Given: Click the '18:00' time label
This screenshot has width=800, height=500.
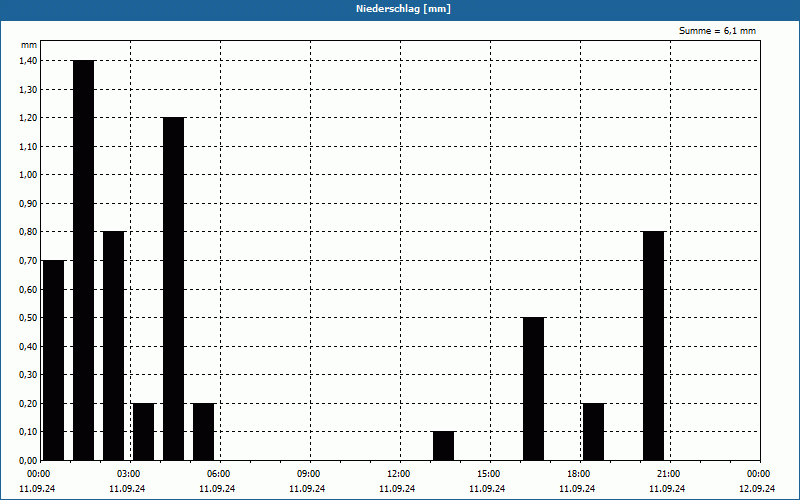Looking at the screenshot, I should click(x=579, y=474).
